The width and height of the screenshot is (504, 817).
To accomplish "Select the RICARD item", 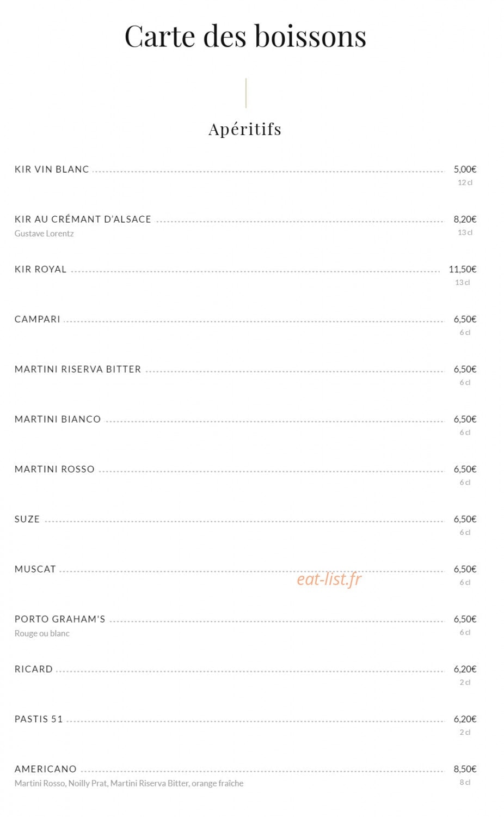I will pyautogui.click(x=34, y=669).
